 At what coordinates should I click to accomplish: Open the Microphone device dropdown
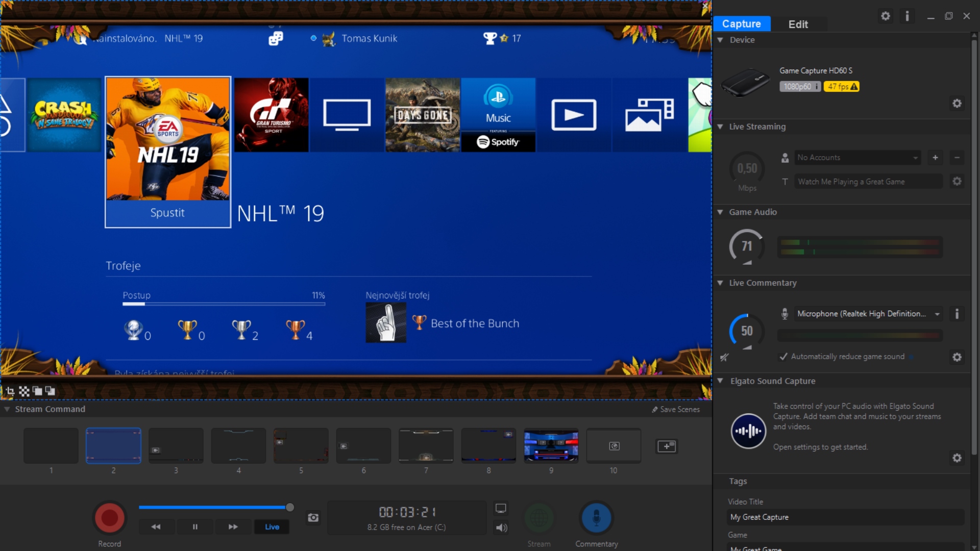point(868,314)
